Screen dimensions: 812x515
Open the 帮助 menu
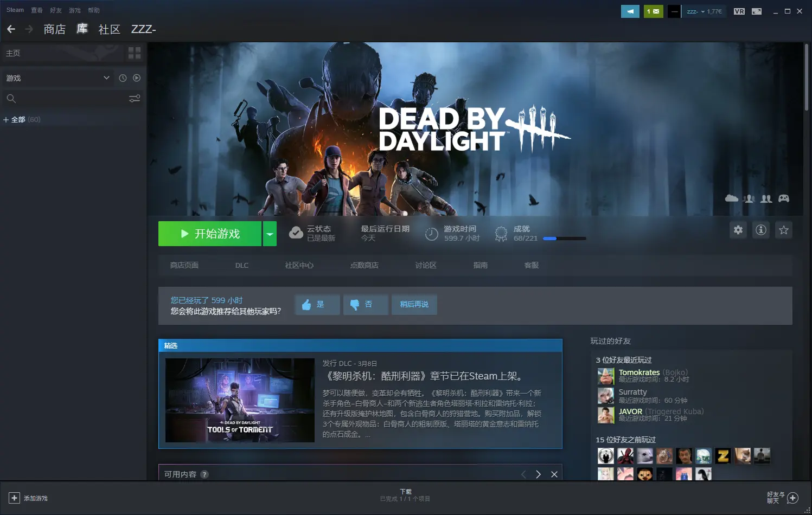(94, 10)
